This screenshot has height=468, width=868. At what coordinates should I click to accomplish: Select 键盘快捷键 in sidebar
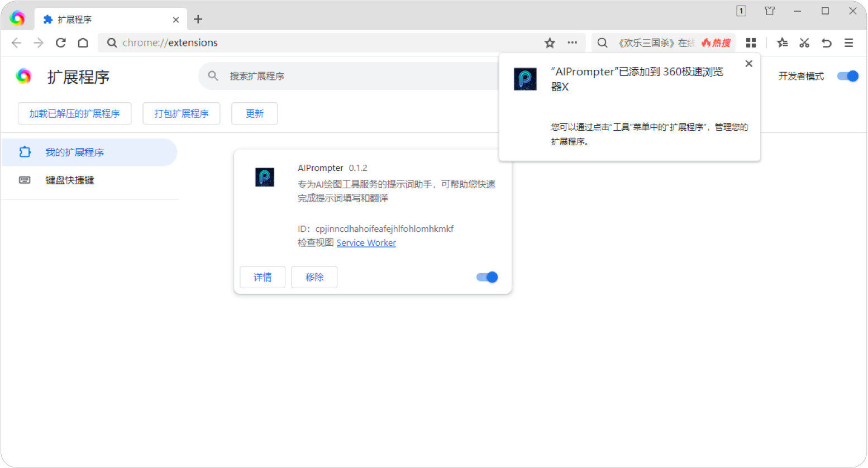pos(89,180)
